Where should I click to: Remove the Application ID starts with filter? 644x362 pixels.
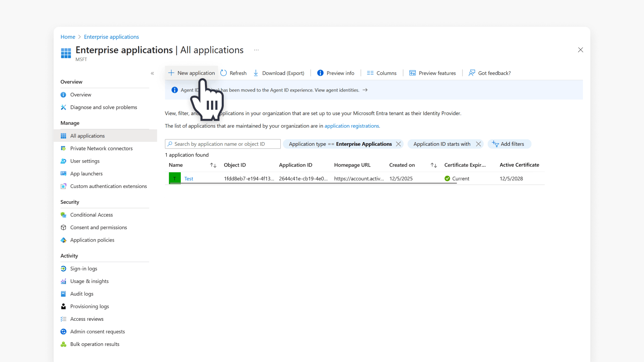tap(478, 144)
